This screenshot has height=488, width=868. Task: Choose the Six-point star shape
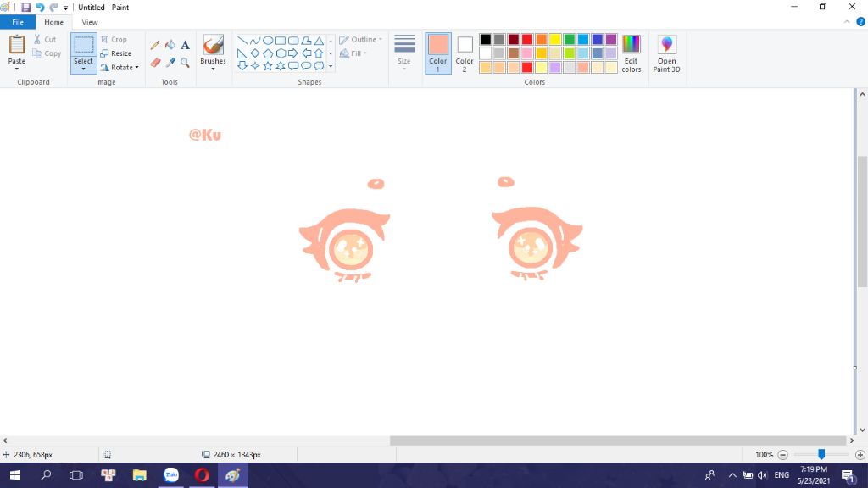tap(280, 66)
